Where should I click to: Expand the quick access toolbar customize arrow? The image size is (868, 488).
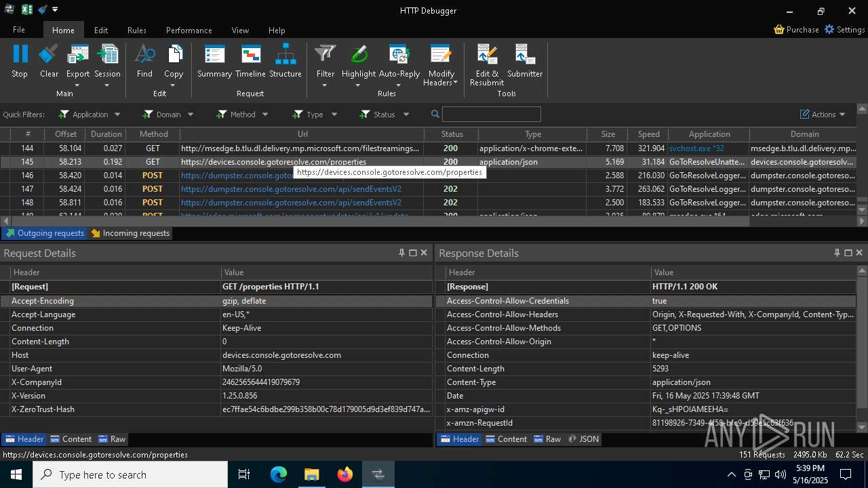[55, 9]
